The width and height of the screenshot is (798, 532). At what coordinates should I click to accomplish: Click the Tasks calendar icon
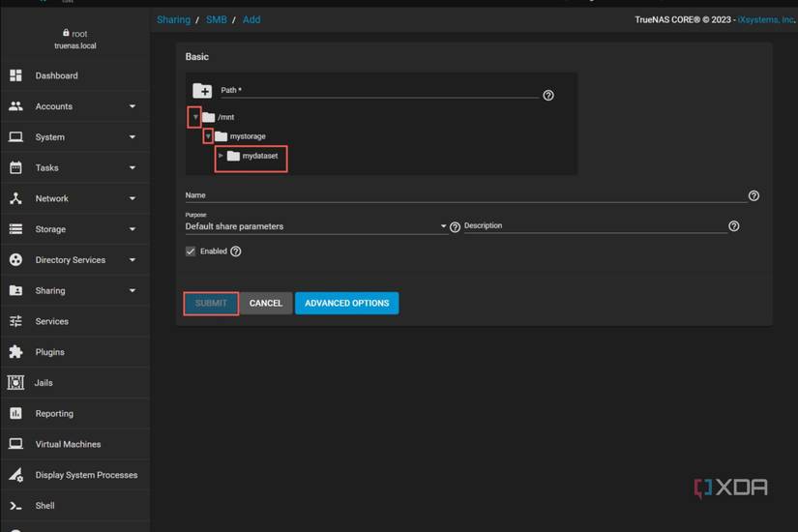point(15,167)
